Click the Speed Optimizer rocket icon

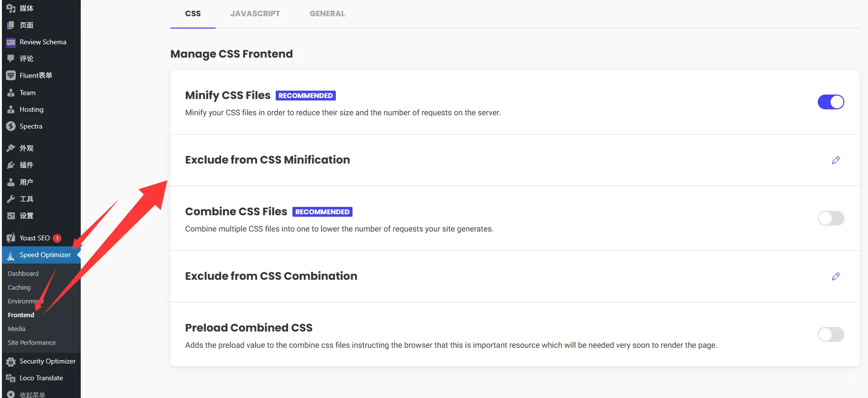(11, 255)
